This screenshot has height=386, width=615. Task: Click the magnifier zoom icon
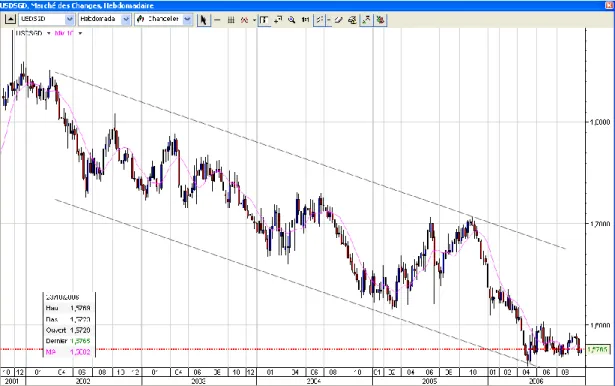tap(291, 20)
